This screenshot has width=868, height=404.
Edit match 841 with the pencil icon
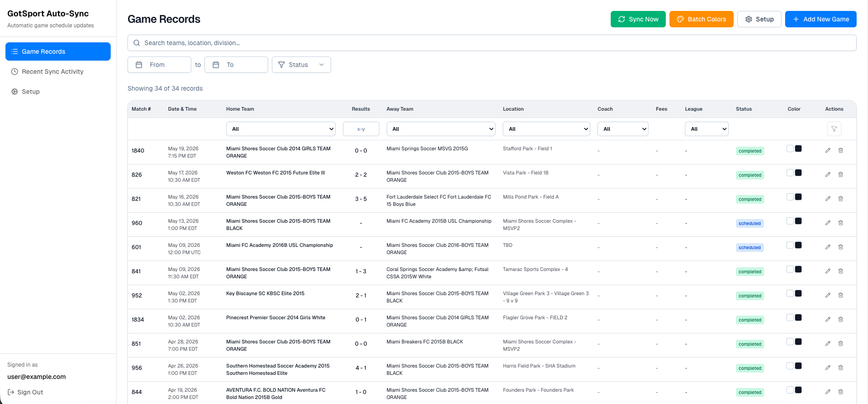click(828, 271)
